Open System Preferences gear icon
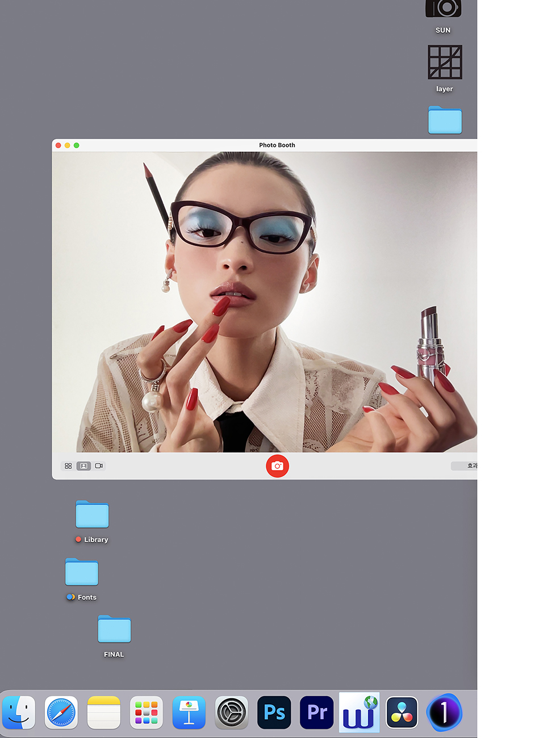The width and height of the screenshot is (560, 738). pos(232,712)
